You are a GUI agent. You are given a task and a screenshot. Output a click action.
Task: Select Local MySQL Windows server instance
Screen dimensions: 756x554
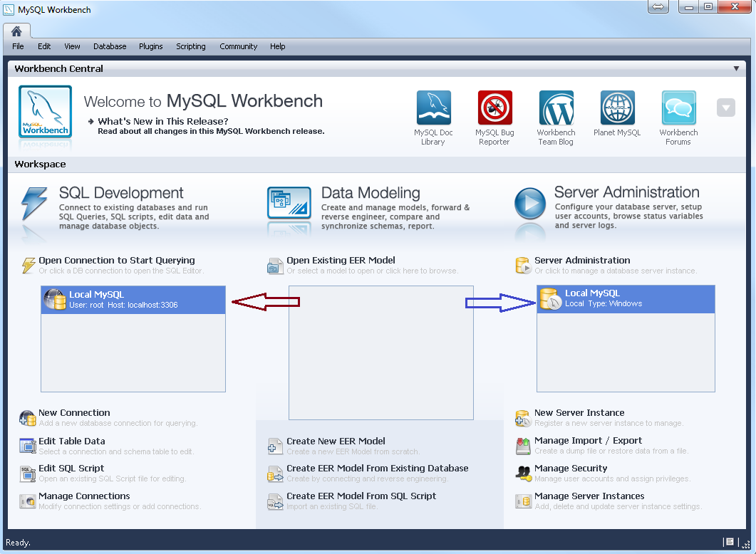[626, 299]
